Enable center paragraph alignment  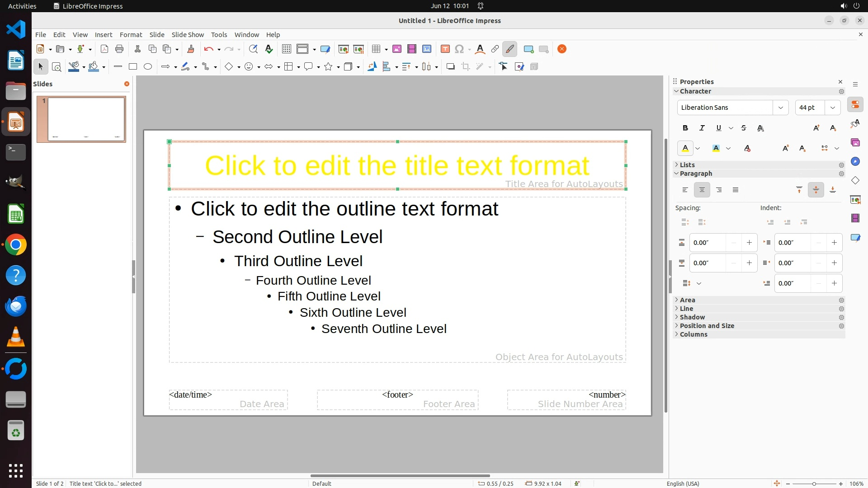pyautogui.click(x=702, y=190)
